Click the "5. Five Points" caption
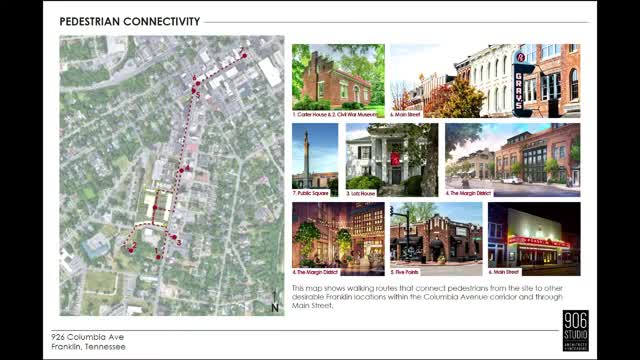This screenshot has height=360, width=640. [x=404, y=272]
